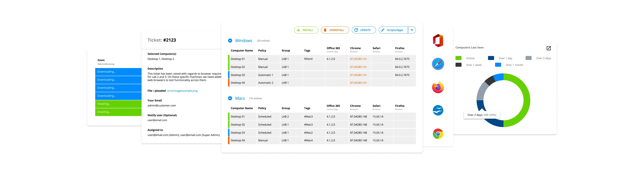Click the Firefox browser icon

tap(438, 87)
